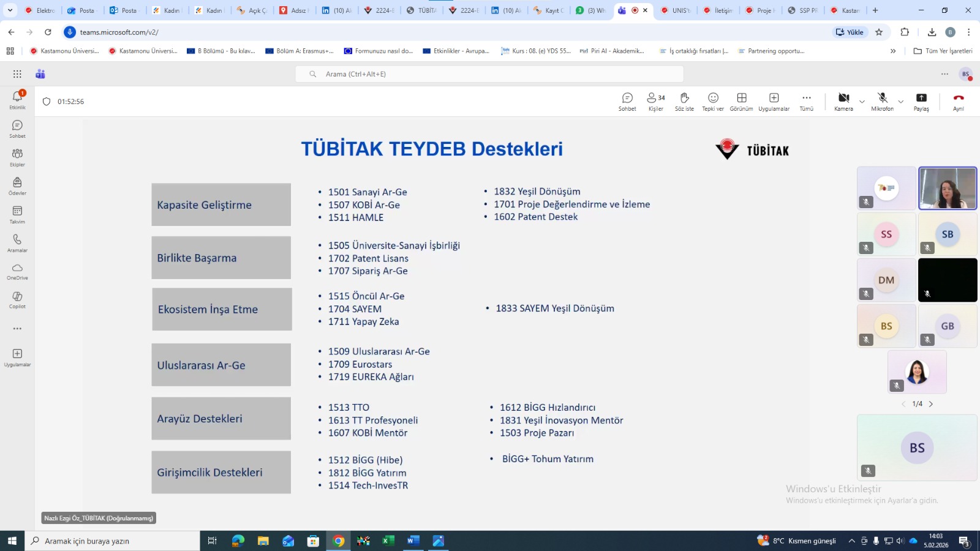This screenshot has width=980, height=551.
Task: Open Excel from the Windows taskbar
Action: click(388, 541)
